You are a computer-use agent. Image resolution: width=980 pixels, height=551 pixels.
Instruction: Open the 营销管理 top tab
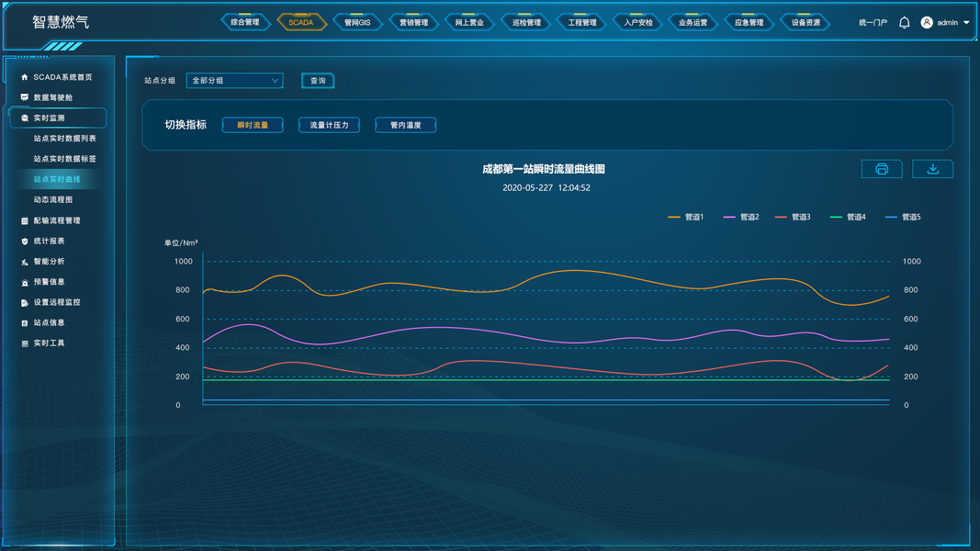(413, 22)
